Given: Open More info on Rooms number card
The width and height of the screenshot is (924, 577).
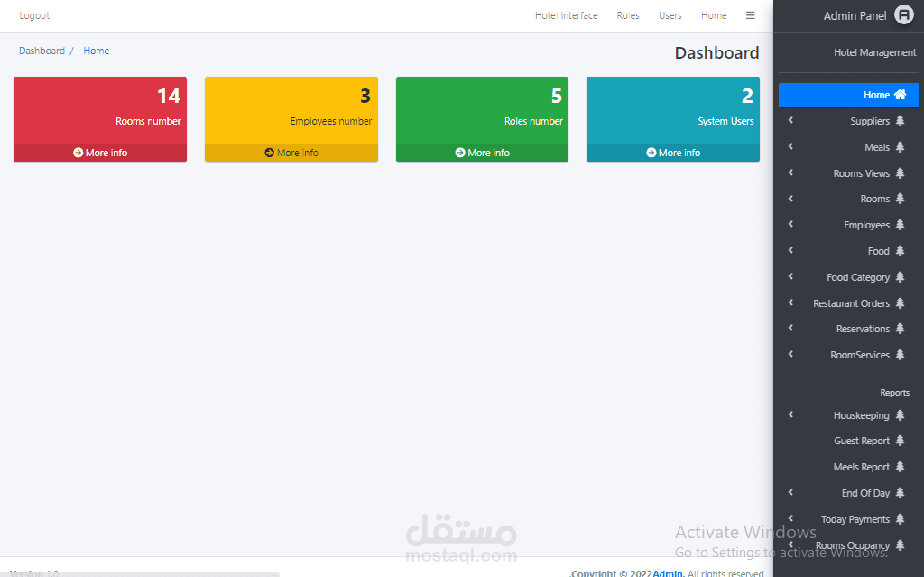Looking at the screenshot, I should coord(100,153).
